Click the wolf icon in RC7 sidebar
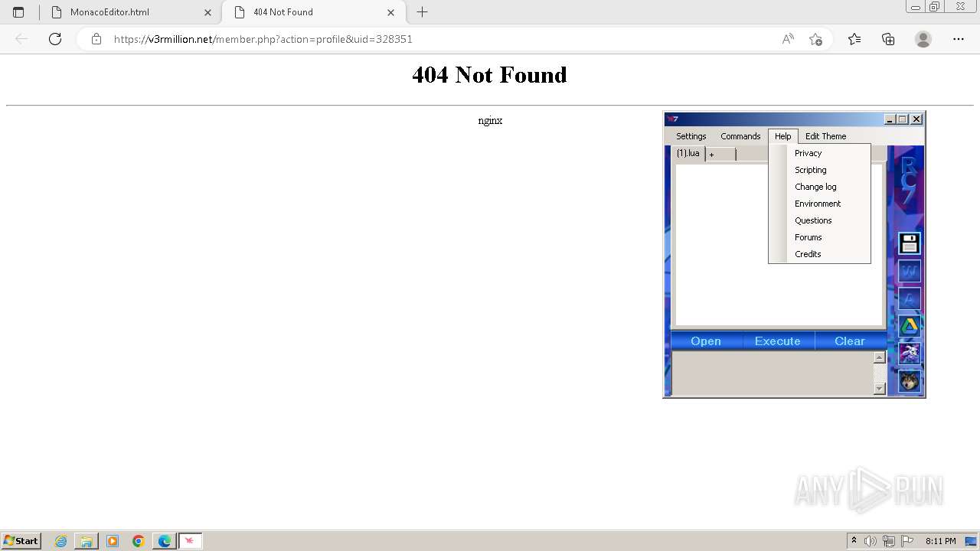 (909, 381)
